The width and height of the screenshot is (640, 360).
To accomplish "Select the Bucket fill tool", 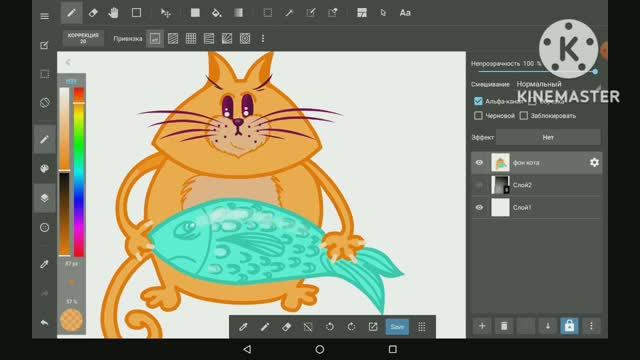I will (x=217, y=13).
